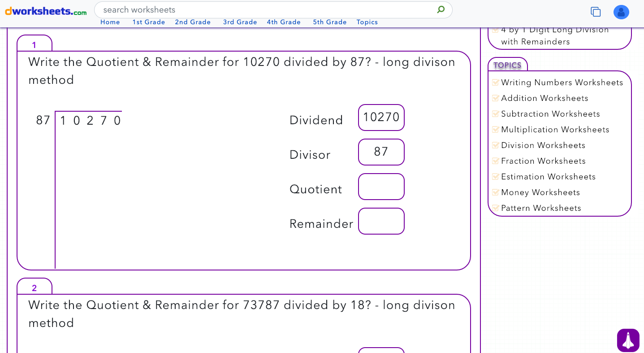Click the Quotient input field
The height and width of the screenshot is (353, 644).
click(381, 187)
